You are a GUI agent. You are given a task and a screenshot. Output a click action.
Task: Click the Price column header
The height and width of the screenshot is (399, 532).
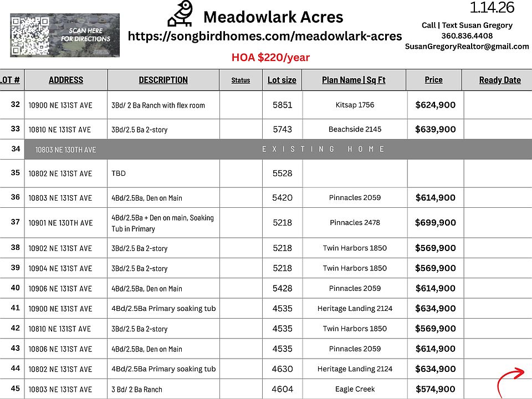point(433,80)
